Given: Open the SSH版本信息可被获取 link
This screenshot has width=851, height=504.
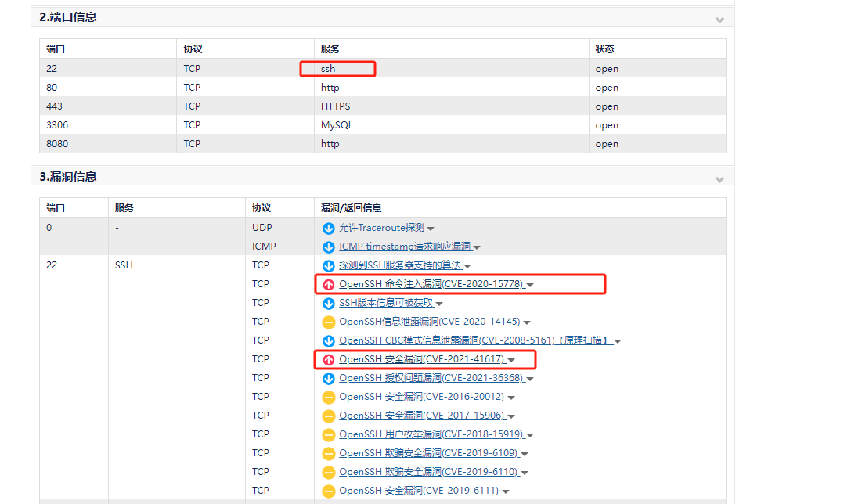Looking at the screenshot, I should click(386, 303).
